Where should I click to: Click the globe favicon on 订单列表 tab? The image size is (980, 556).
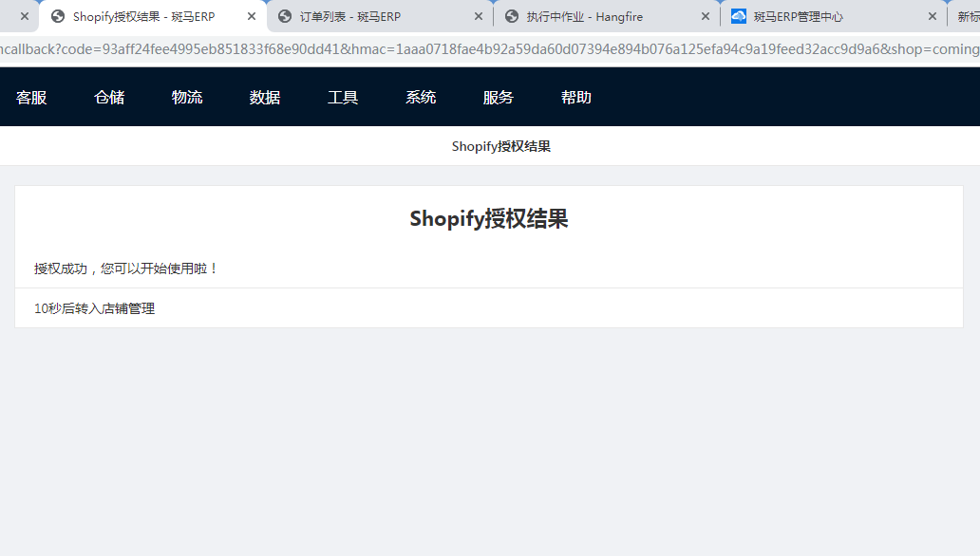click(285, 16)
